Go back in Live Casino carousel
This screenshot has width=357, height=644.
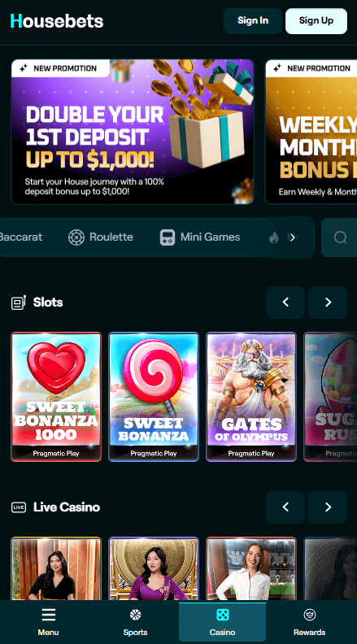tap(285, 507)
